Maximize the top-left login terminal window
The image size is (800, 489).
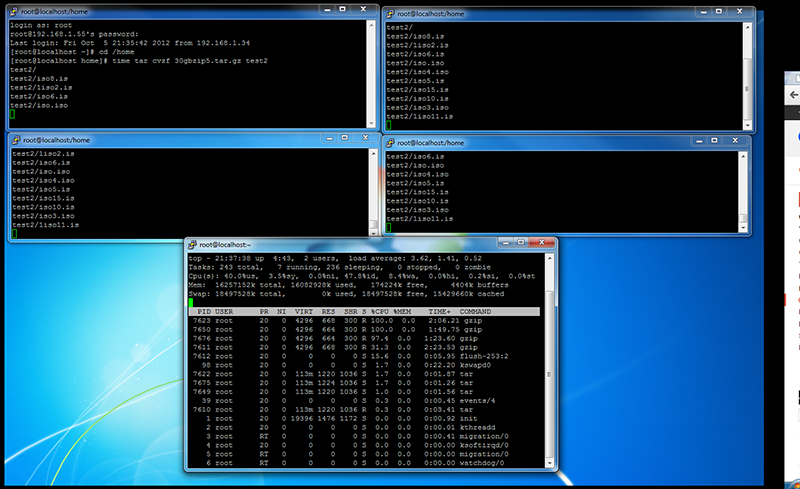(x=342, y=8)
